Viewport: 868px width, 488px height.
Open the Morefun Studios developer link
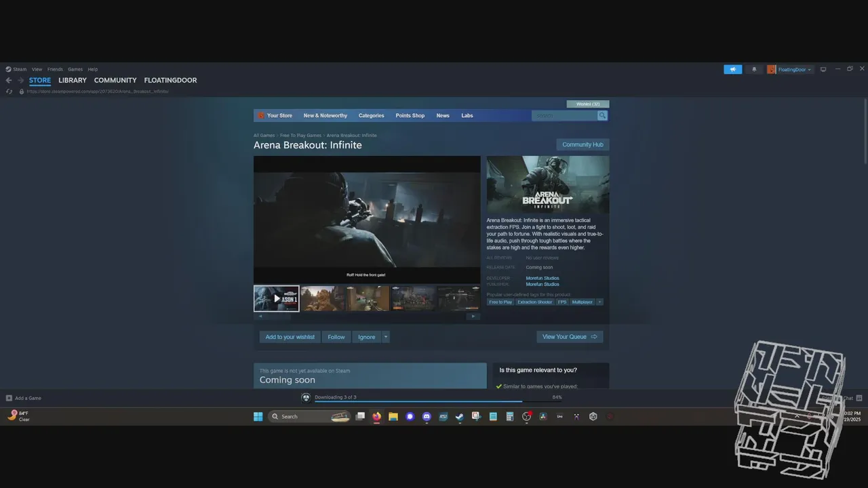(x=542, y=278)
